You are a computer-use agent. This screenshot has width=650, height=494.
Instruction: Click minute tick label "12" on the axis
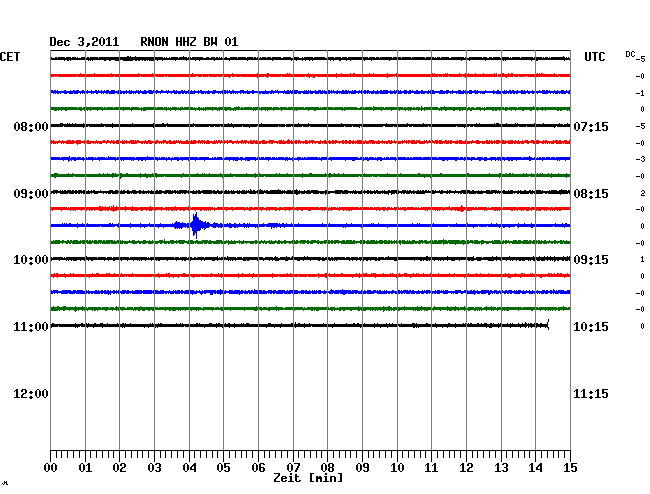466,468
